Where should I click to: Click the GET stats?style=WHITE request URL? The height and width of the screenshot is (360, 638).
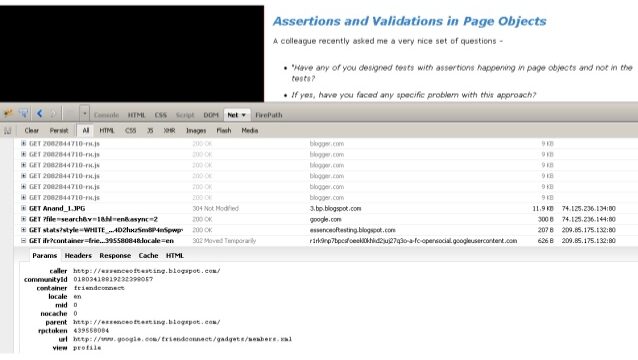106,230
